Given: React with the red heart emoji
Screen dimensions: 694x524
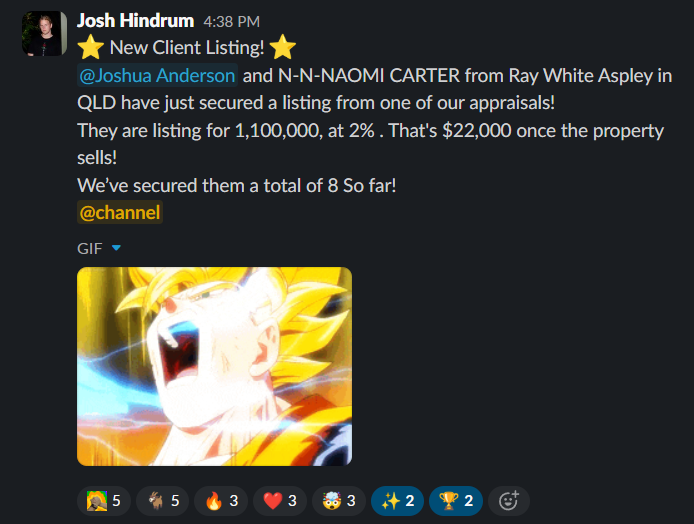Looking at the screenshot, I should point(280,501).
